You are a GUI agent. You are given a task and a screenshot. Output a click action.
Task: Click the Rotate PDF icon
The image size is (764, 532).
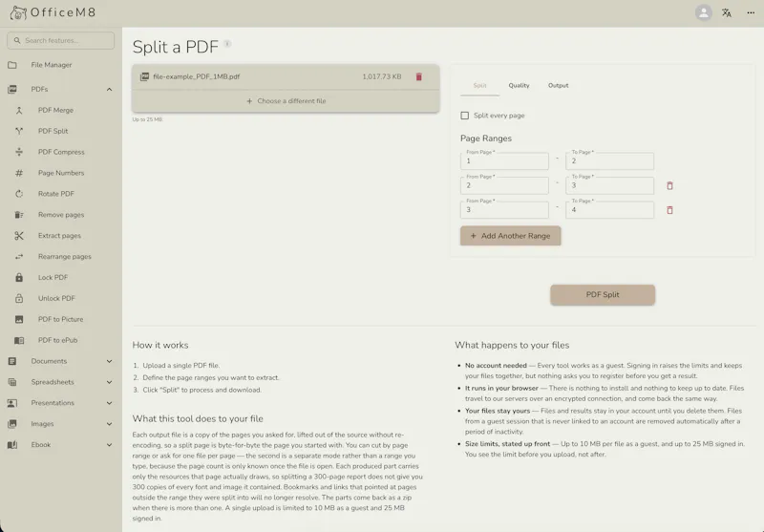point(19,194)
